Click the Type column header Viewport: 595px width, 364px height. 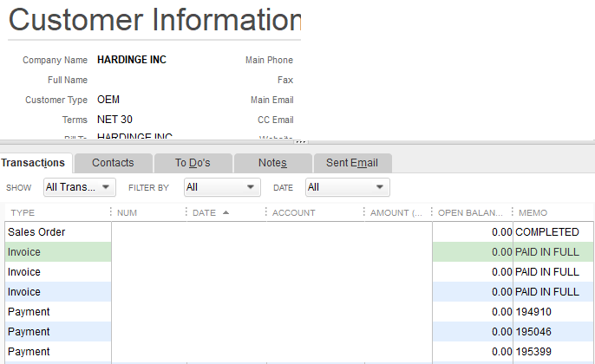[x=23, y=213]
